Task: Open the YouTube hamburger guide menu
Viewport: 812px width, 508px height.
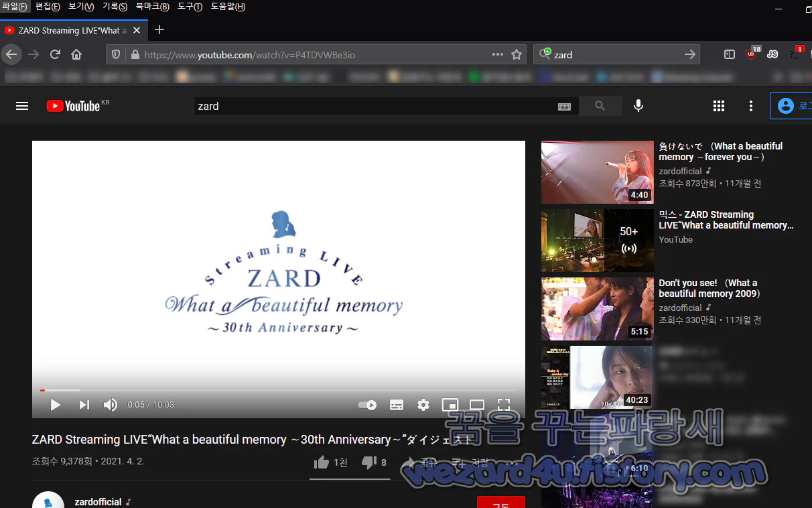Action: [22, 106]
